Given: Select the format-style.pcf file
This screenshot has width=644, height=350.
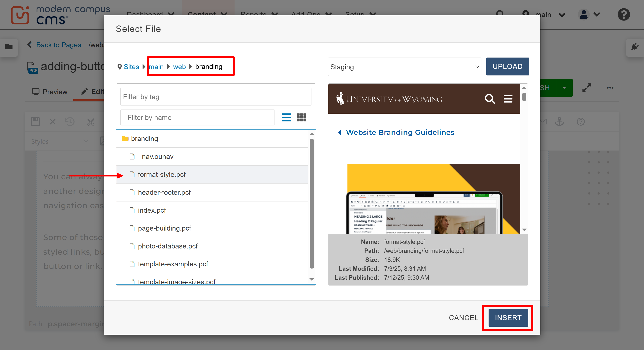Looking at the screenshot, I should point(162,174).
